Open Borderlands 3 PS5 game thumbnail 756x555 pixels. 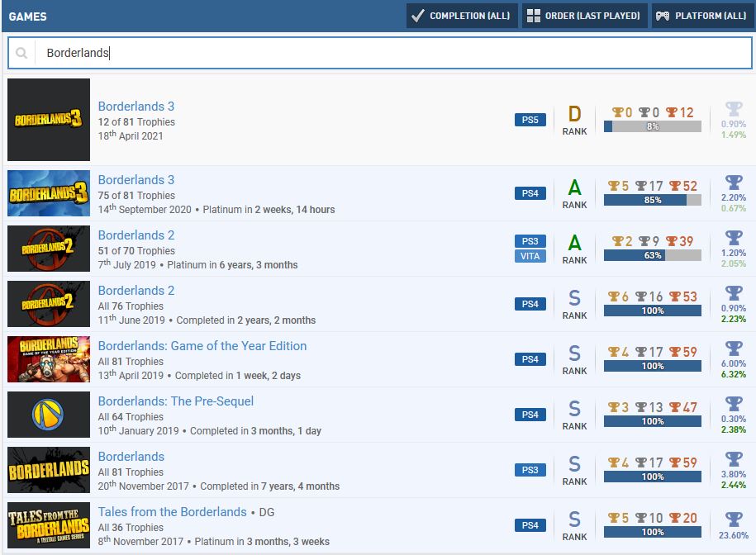[49, 120]
